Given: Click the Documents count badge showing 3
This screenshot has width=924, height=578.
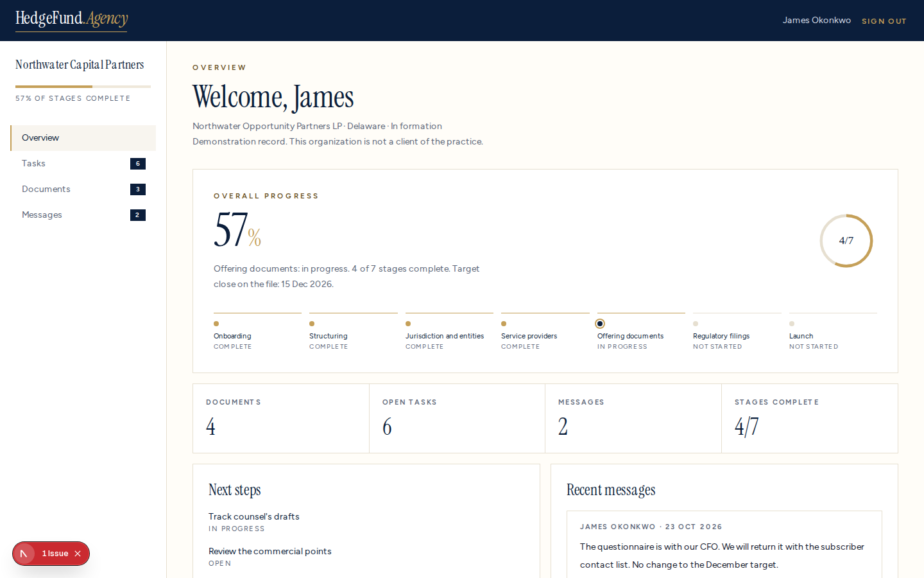Looking at the screenshot, I should point(138,189).
